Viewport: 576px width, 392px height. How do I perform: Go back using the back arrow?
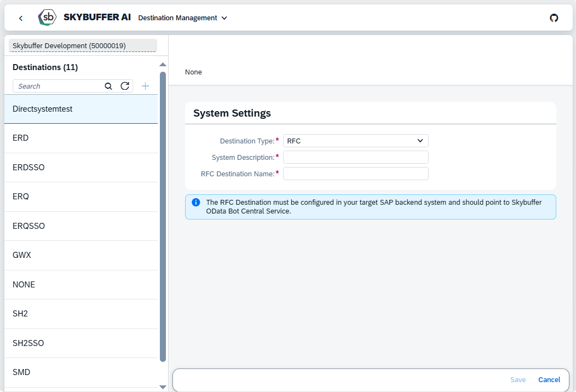click(x=21, y=18)
